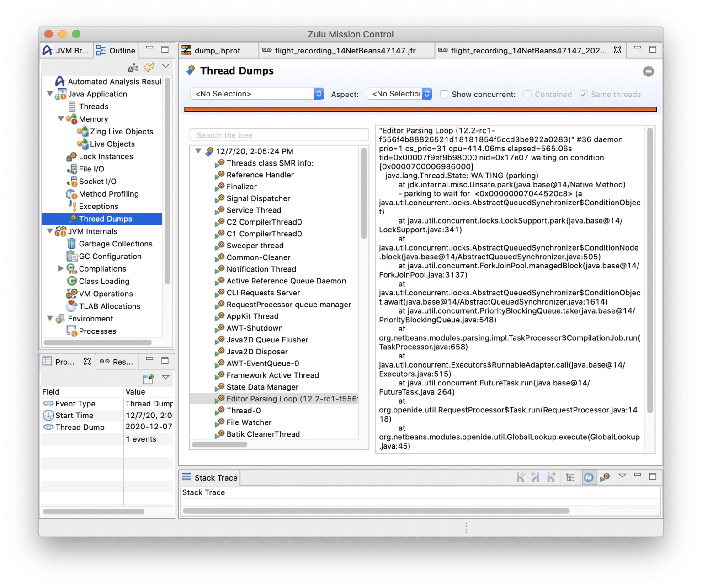Collapse the 12/7/20, 2:05:24 PM dump node

pos(198,151)
